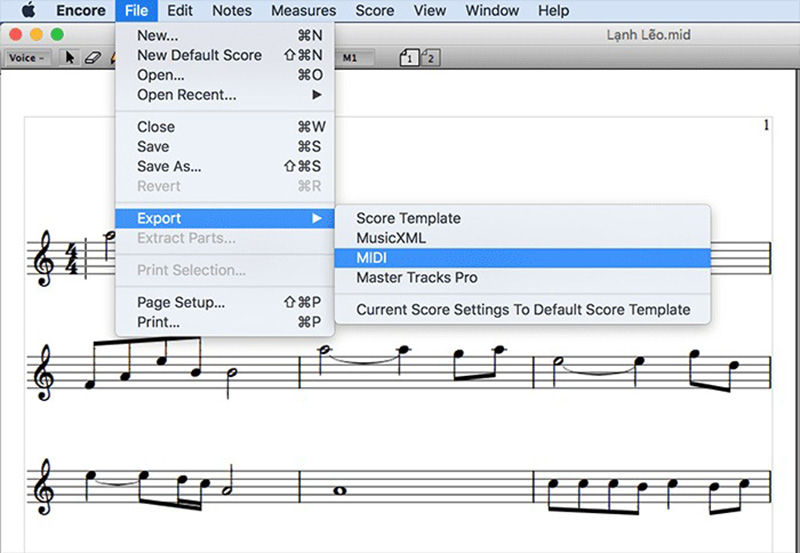The image size is (800, 553).
Task: Click the window title Lạnh Lẽo.mid
Action: pos(648,35)
